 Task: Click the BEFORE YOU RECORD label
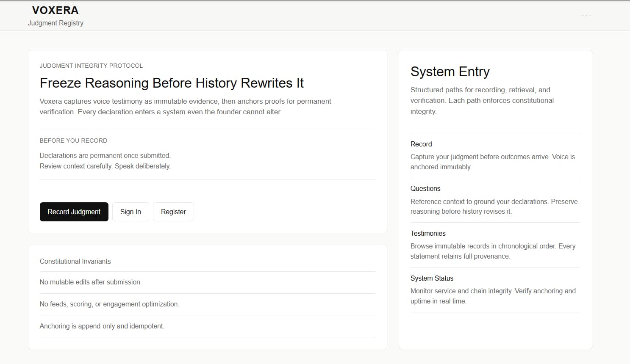73,141
